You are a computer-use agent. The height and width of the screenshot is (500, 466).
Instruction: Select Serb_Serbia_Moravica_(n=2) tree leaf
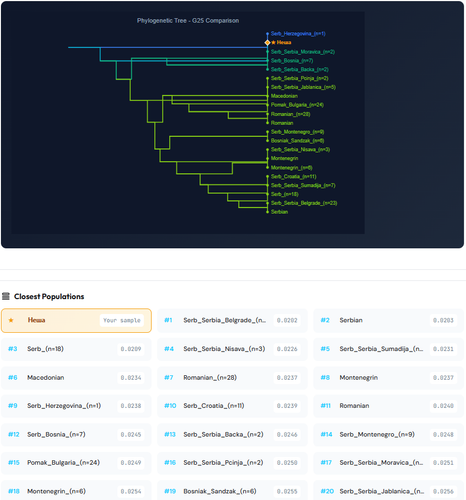click(x=303, y=52)
